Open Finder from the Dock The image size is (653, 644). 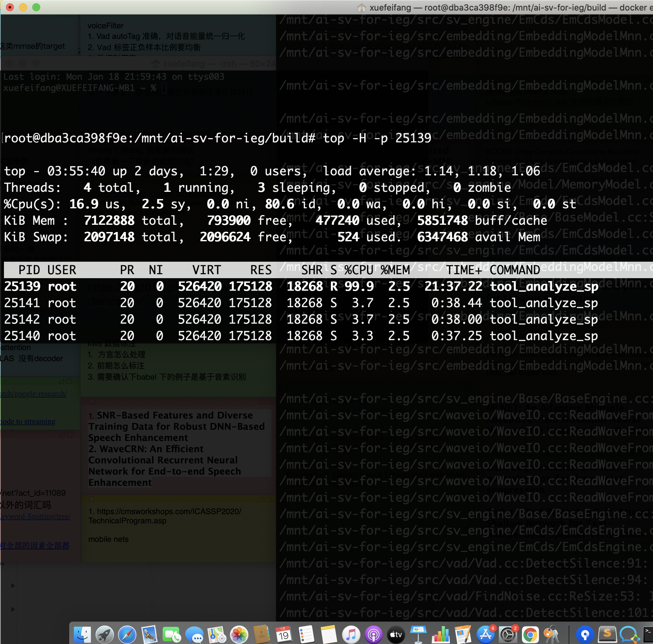pos(82,634)
